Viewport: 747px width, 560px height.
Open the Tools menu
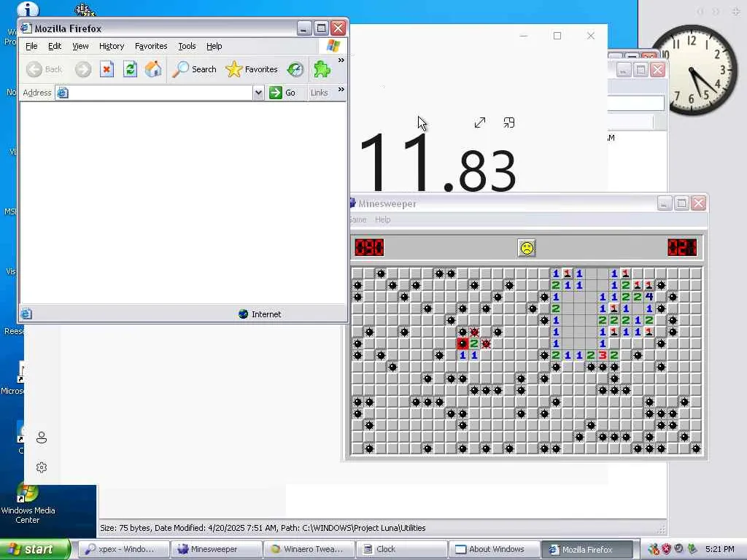click(x=187, y=46)
